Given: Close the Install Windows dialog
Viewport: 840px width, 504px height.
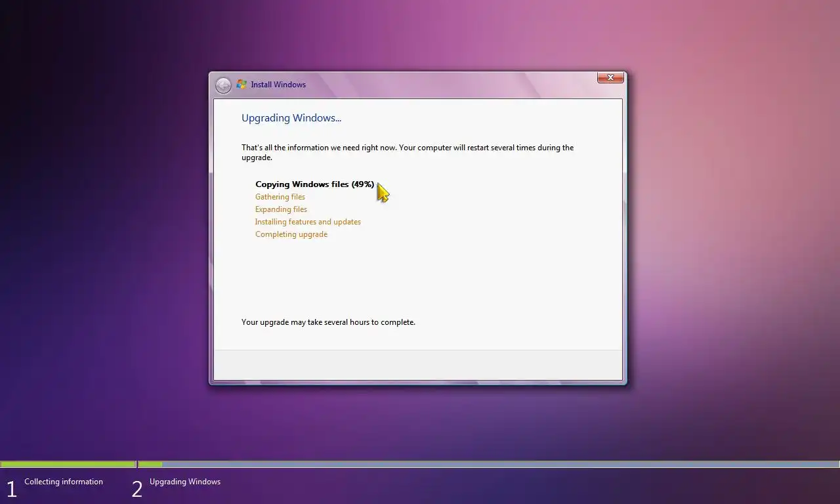Looking at the screenshot, I should pos(610,77).
